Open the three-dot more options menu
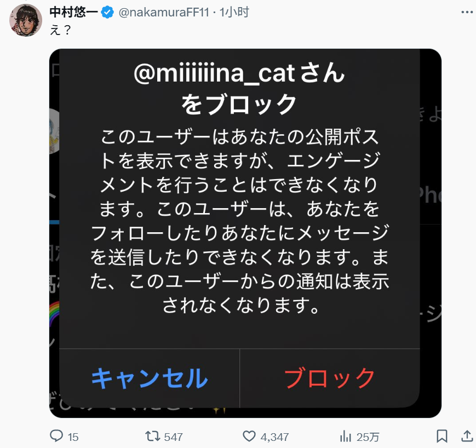The image size is (476, 448). 467,12
